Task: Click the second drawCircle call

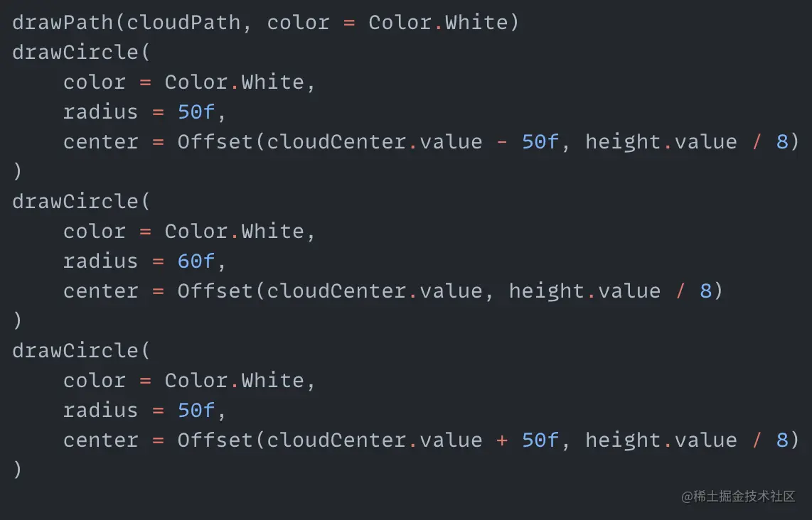Action: (75, 202)
